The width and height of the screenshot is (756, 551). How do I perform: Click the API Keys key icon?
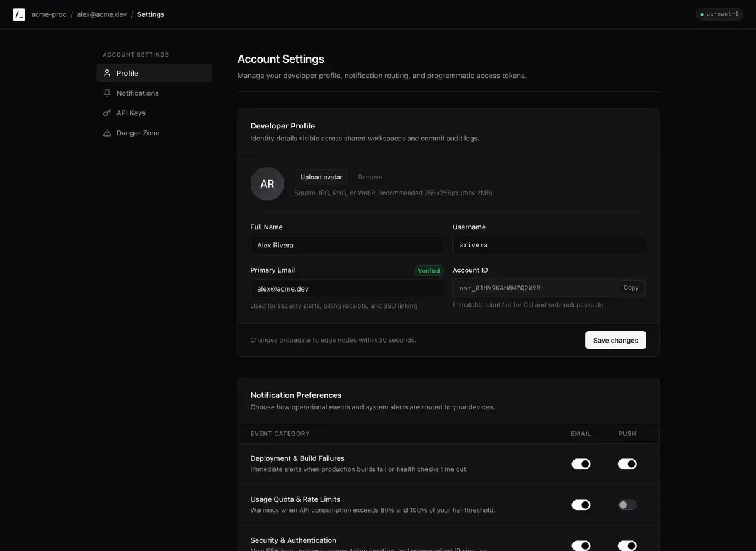click(107, 113)
